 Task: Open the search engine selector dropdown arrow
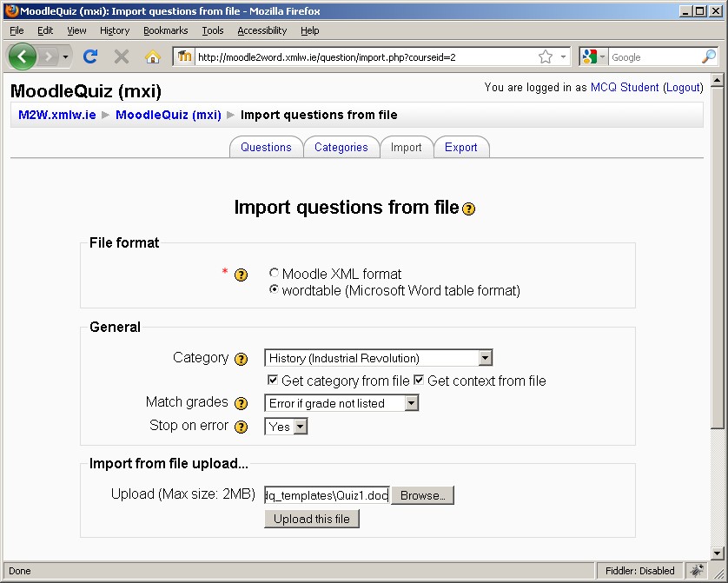coord(602,57)
